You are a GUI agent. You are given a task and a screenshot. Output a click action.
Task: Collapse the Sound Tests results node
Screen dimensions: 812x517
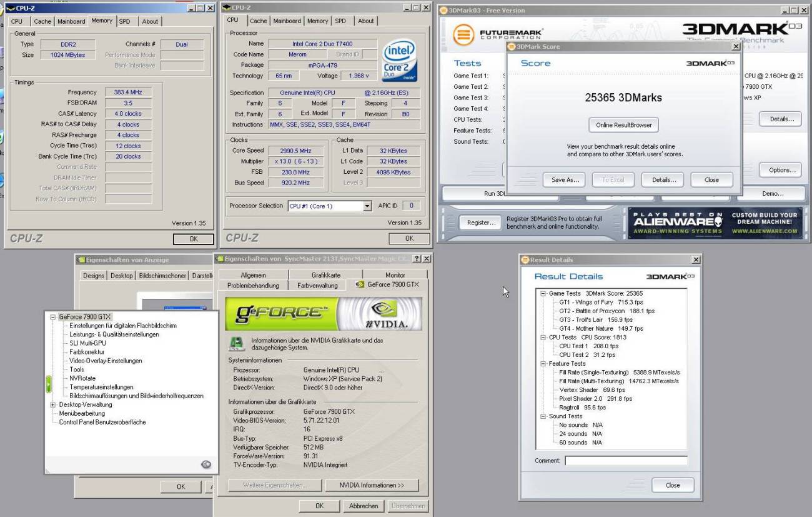(x=543, y=416)
